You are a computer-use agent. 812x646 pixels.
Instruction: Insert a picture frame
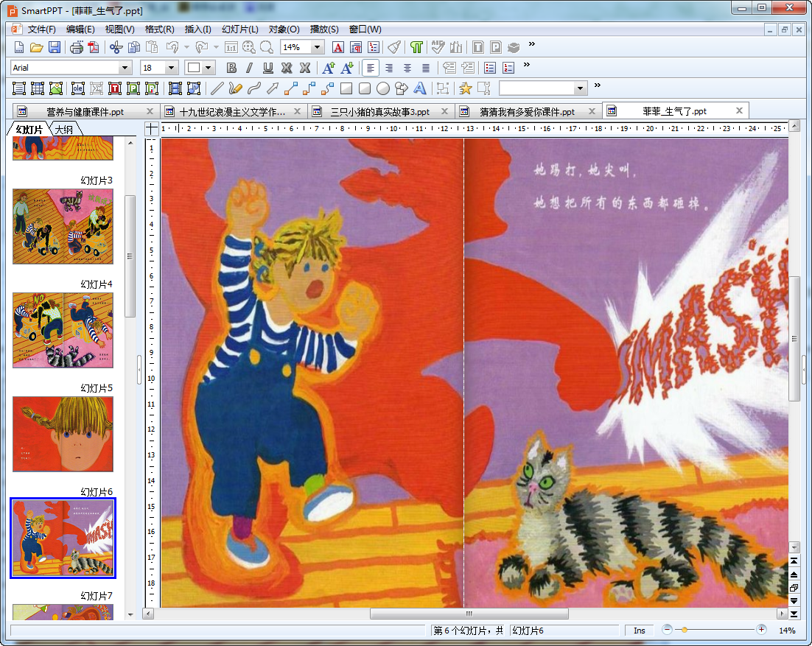pyautogui.click(x=56, y=88)
